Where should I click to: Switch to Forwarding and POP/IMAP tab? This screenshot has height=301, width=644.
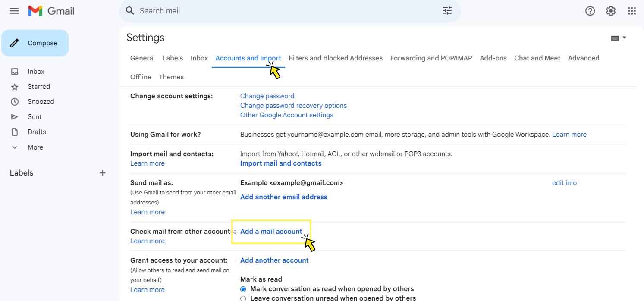pyautogui.click(x=430, y=58)
